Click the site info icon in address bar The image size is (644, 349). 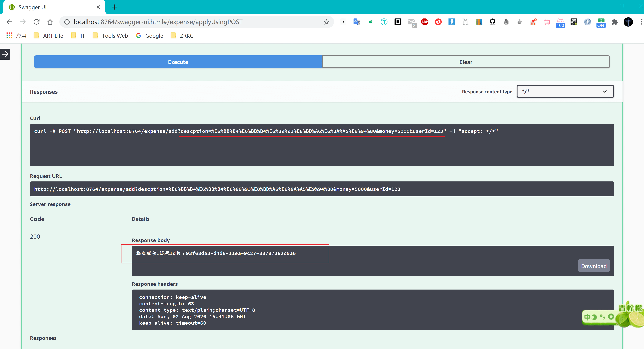pos(67,22)
